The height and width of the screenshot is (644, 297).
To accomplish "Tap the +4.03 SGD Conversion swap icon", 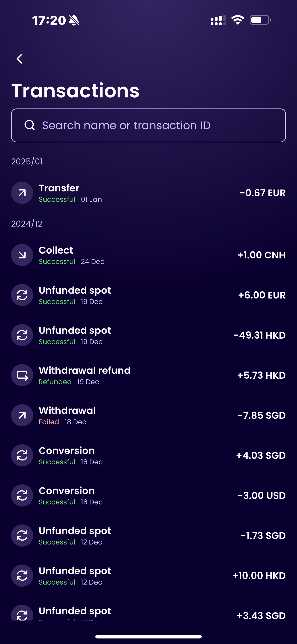I will point(22,455).
